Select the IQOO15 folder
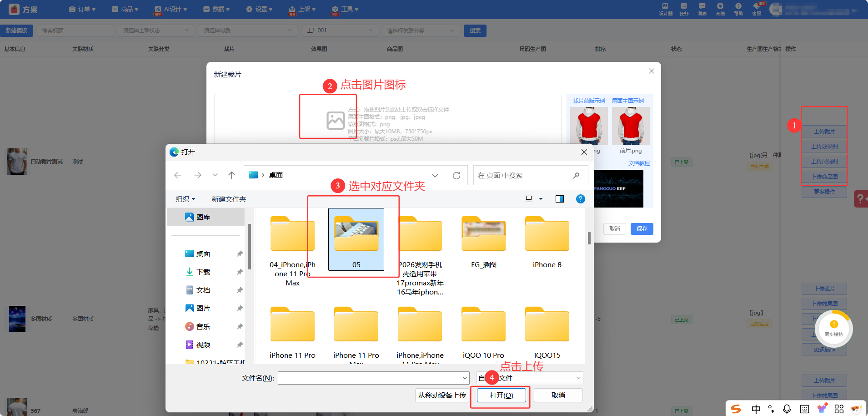The height and width of the screenshot is (416, 868). (547, 332)
